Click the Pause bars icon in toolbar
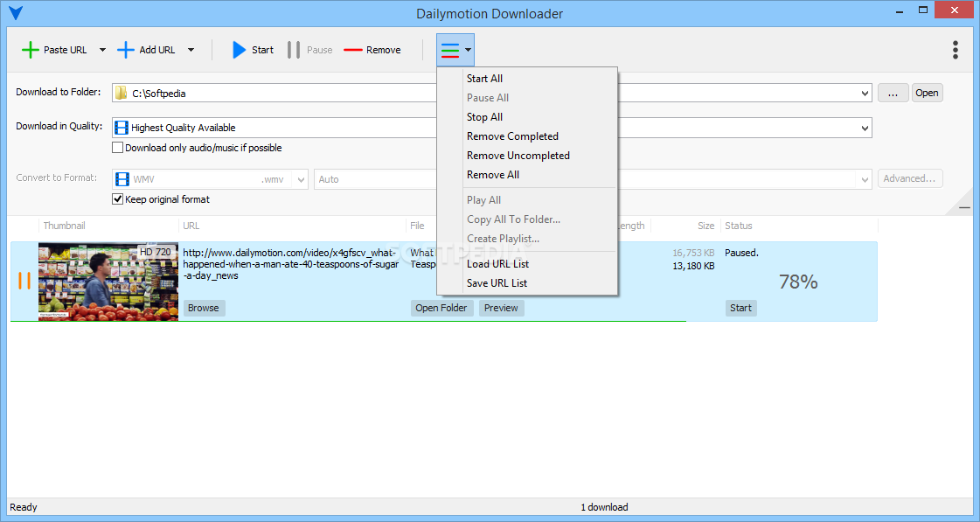980x522 pixels. [294, 50]
